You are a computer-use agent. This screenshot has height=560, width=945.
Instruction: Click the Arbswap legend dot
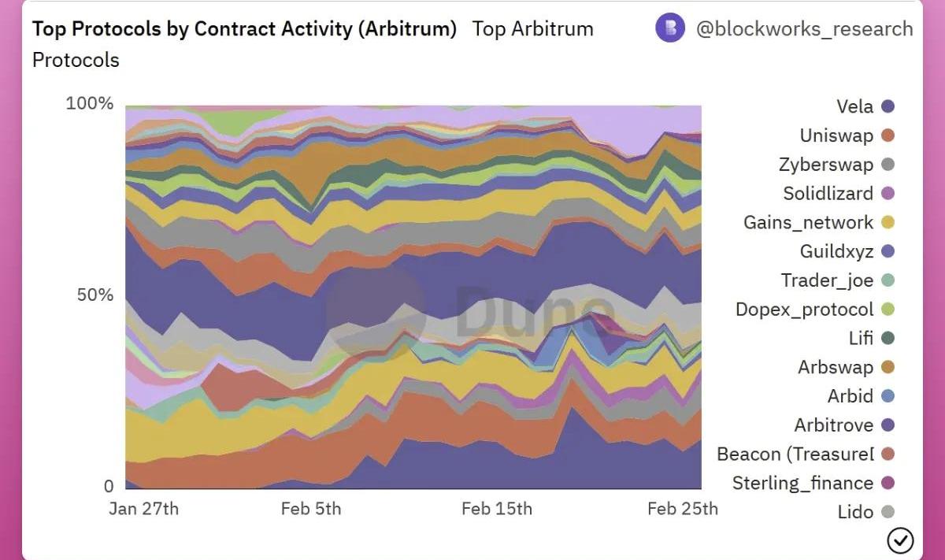pyautogui.click(x=888, y=367)
